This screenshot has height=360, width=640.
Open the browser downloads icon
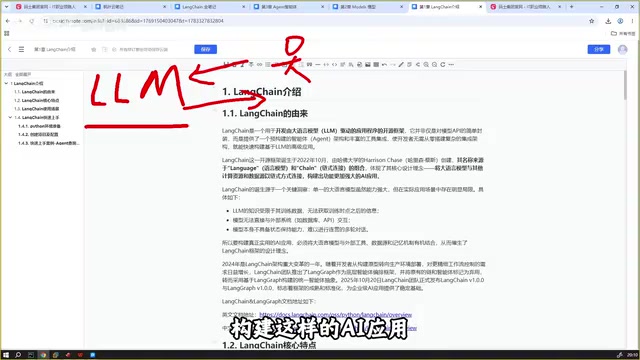(608, 21)
